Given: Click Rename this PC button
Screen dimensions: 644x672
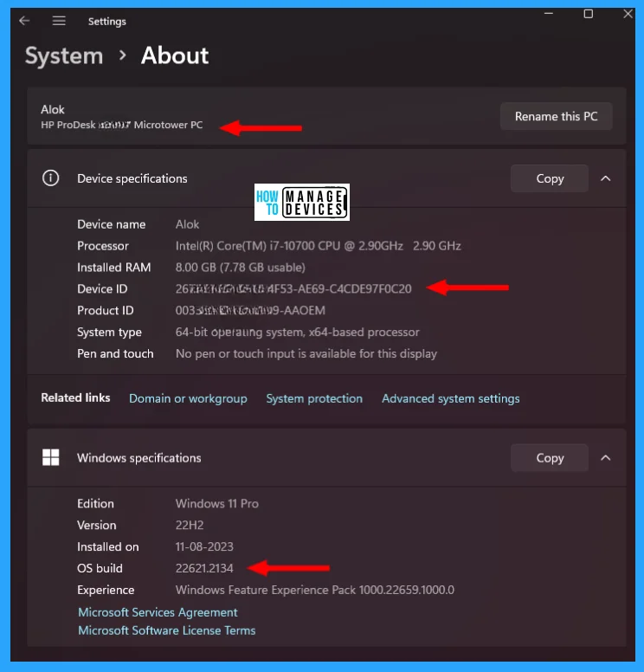Looking at the screenshot, I should (557, 116).
